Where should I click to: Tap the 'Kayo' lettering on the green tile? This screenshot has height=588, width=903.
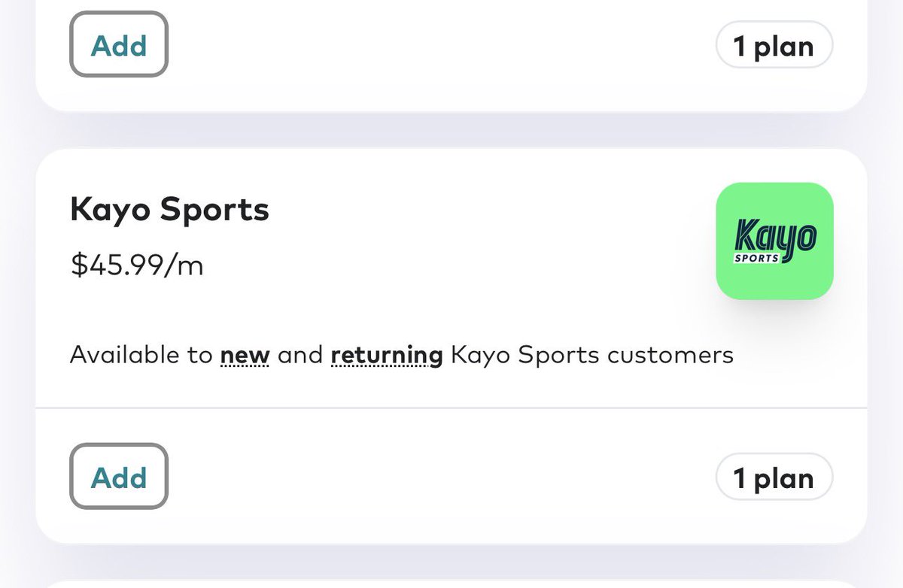click(x=774, y=235)
